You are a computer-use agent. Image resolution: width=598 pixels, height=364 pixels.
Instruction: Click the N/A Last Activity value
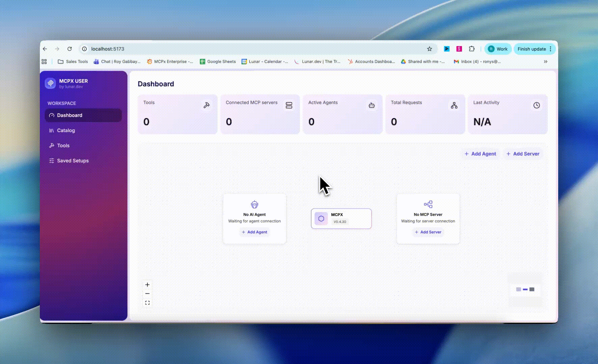coord(482,122)
